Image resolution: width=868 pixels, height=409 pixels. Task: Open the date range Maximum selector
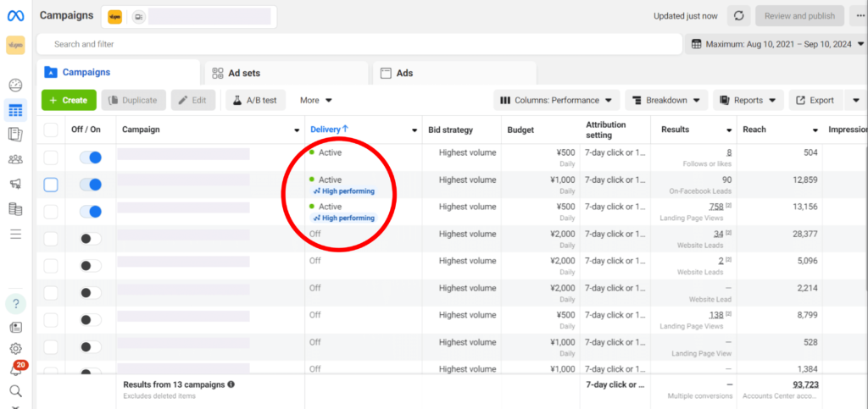pos(775,44)
